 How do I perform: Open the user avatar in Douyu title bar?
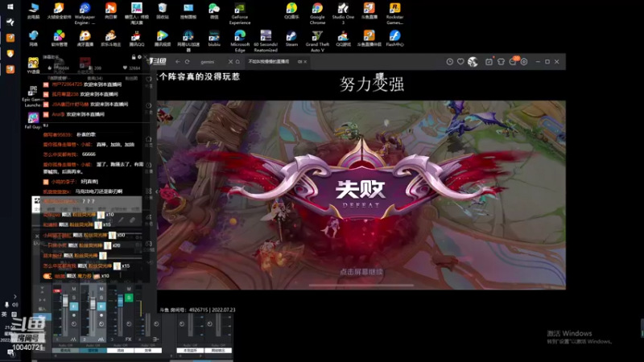coord(473,62)
